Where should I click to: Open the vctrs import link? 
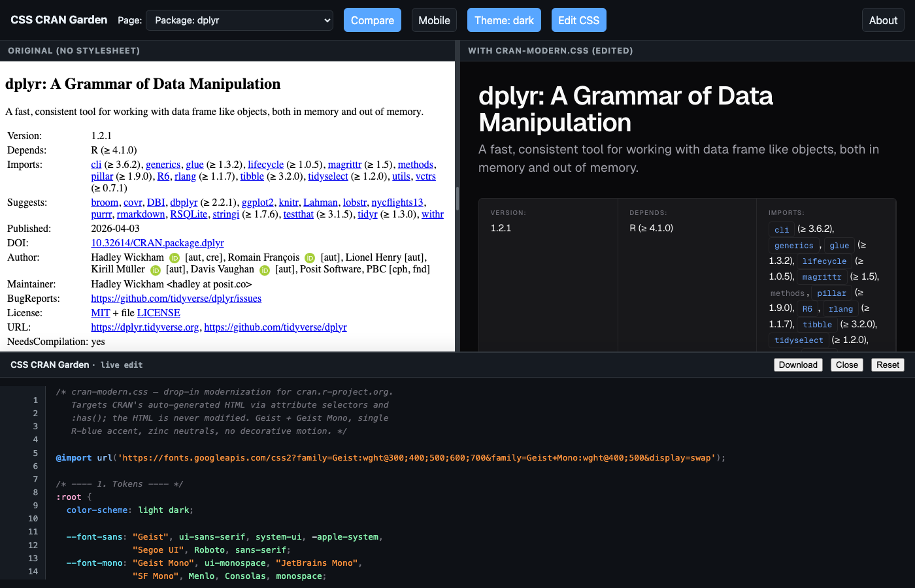(425, 176)
